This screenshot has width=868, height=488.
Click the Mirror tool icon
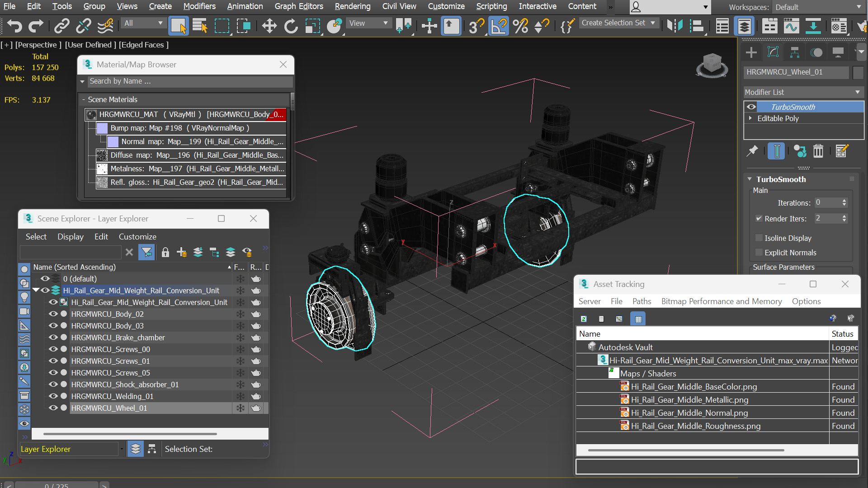[x=675, y=26]
